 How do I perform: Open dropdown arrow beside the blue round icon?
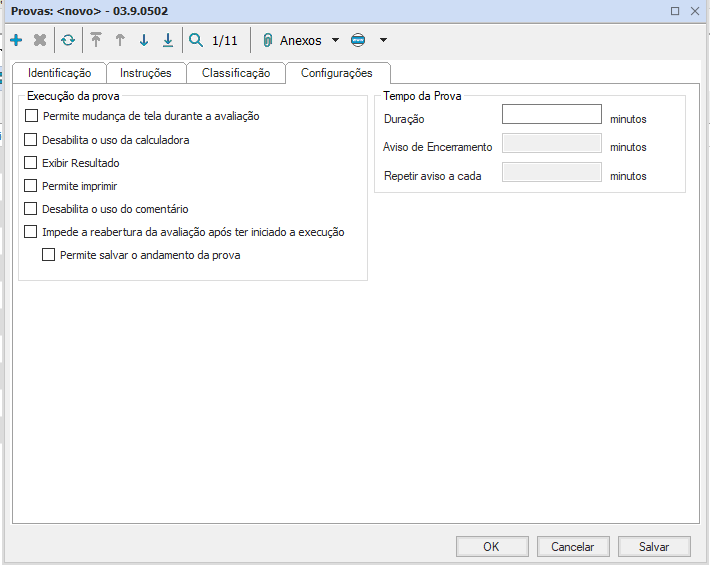(383, 41)
